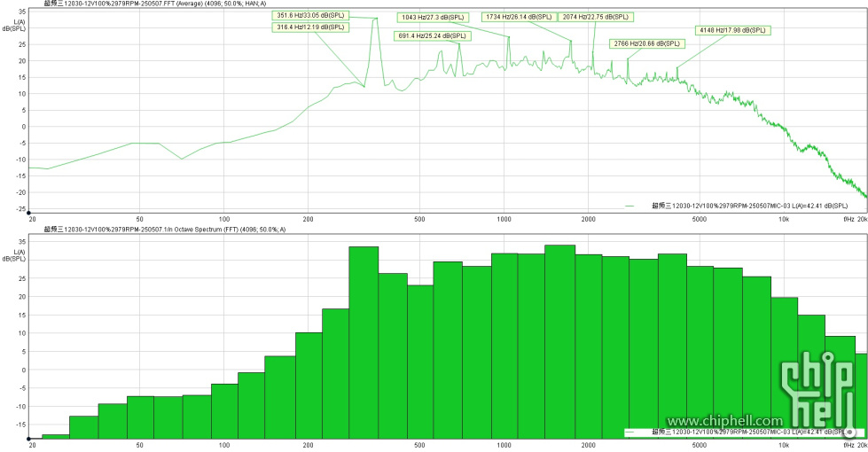Click the 2766 Hz/20.66 dB peak label
The width and height of the screenshot is (868, 452).
point(646,43)
